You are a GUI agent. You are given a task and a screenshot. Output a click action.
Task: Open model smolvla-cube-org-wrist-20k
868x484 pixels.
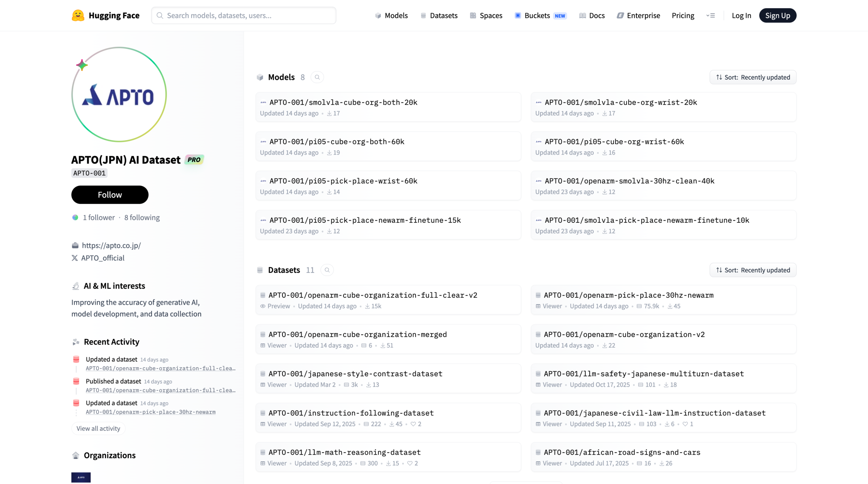coord(663,107)
